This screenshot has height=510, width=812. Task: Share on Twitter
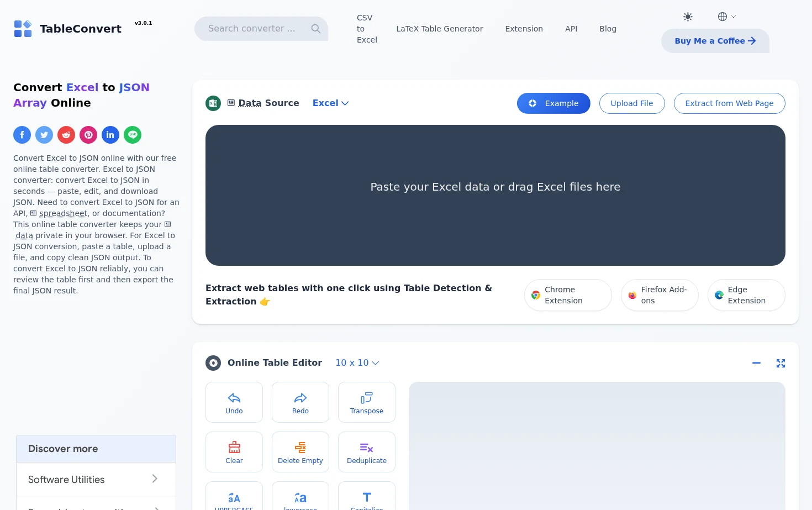tap(44, 135)
